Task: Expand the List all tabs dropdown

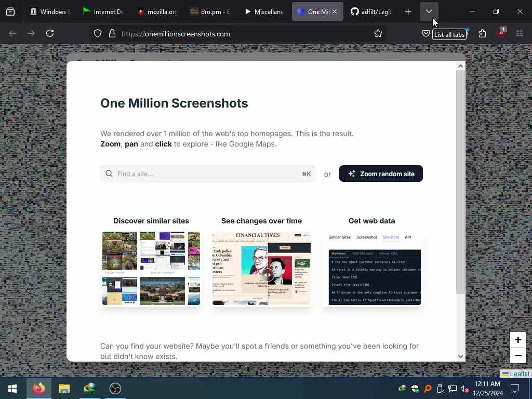Action: [429, 11]
